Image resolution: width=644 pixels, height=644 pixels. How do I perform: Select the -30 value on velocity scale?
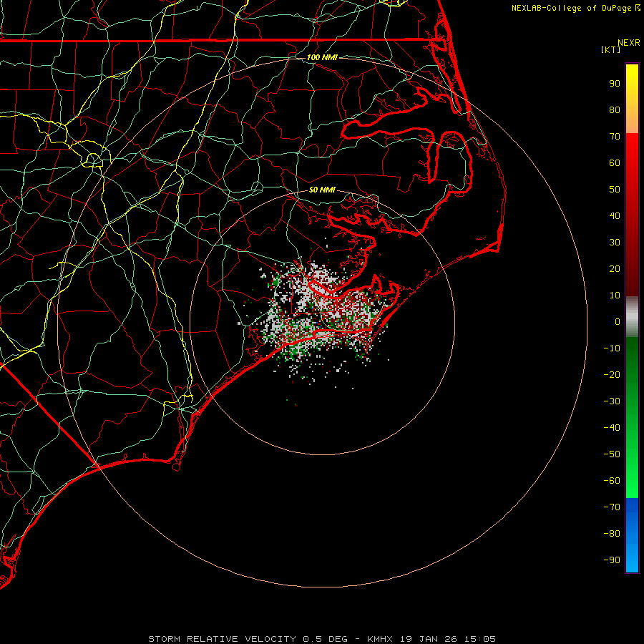coord(612,401)
